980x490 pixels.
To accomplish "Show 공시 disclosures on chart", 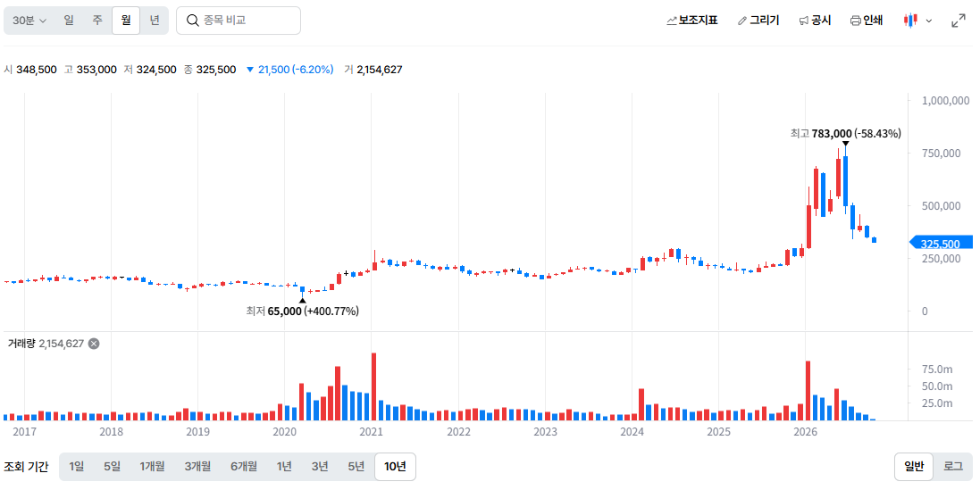I will (815, 21).
